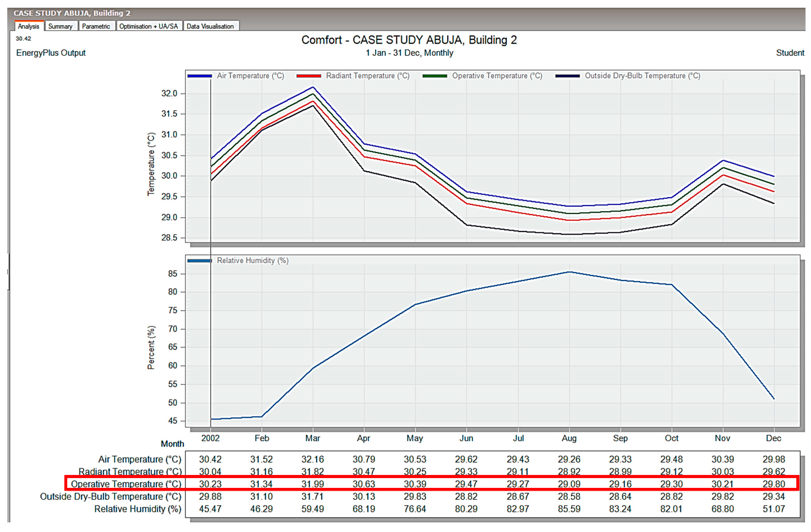Click the EnergyPlus Output label
811x532 pixels.
pyautogui.click(x=51, y=53)
